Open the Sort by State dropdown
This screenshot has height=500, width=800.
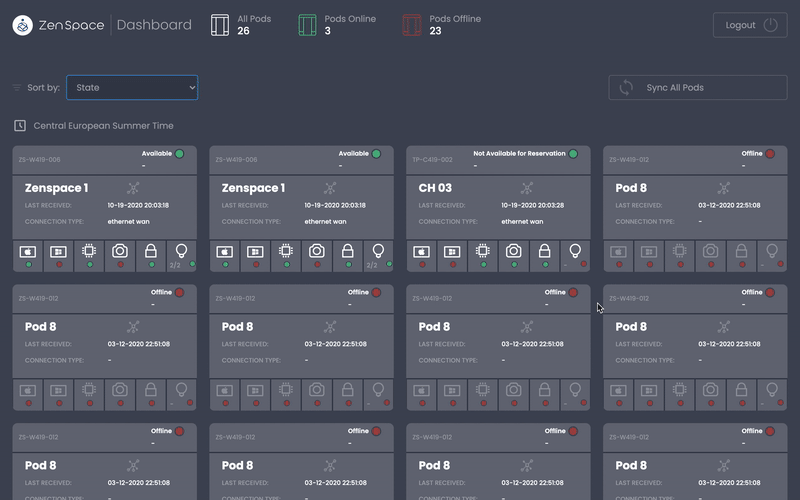[132, 88]
